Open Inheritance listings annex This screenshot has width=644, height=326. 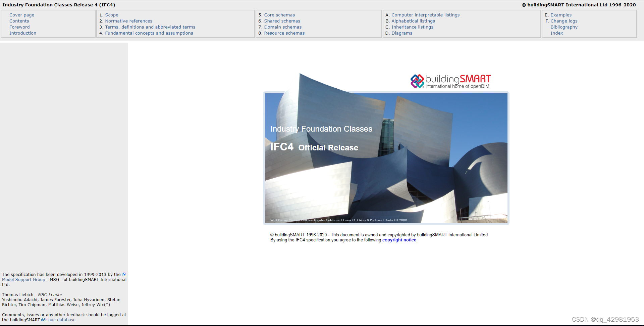click(412, 27)
